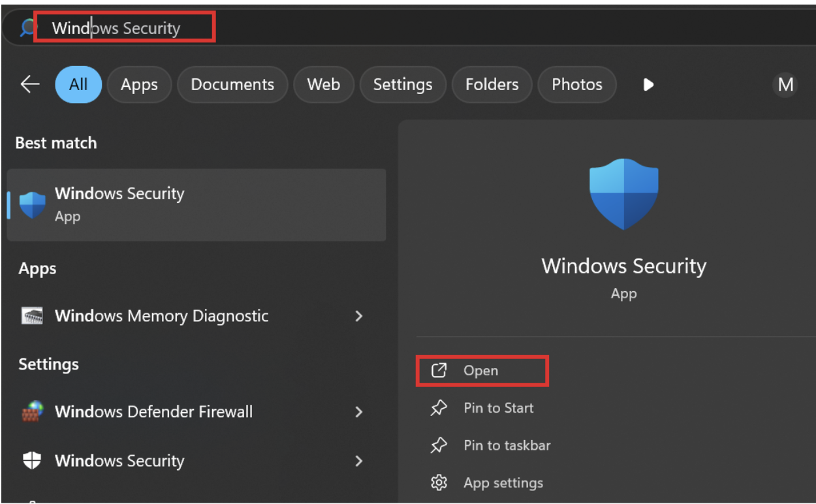Click the back arrow
The height and width of the screenshot is (504, 816).
click(29, 84)
